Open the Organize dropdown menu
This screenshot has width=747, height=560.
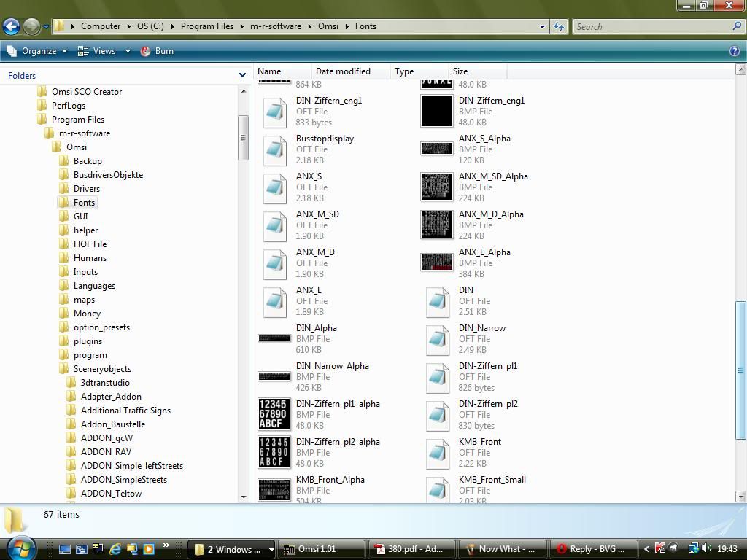click(x=38, y=51)
